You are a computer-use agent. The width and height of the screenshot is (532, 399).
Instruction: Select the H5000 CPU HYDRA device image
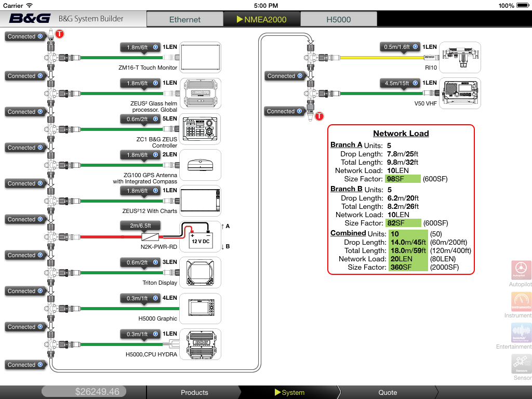[200, 344]
